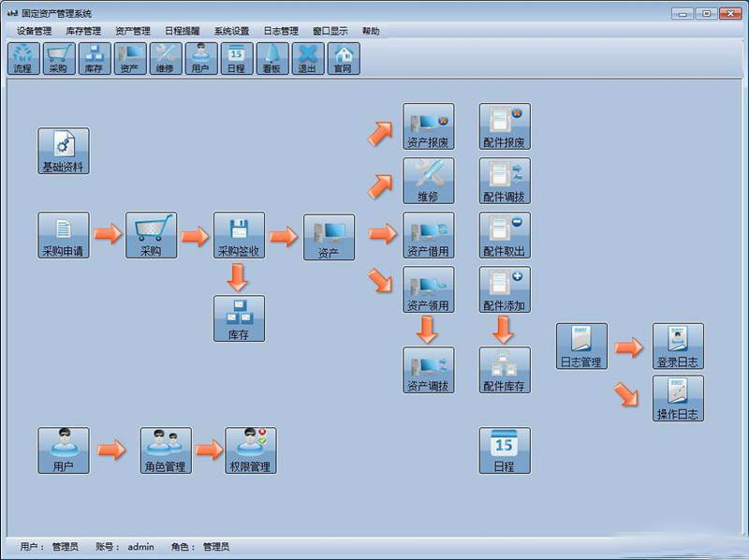
Task: Open the 操作日志 icon
Action: click(678, 399)
